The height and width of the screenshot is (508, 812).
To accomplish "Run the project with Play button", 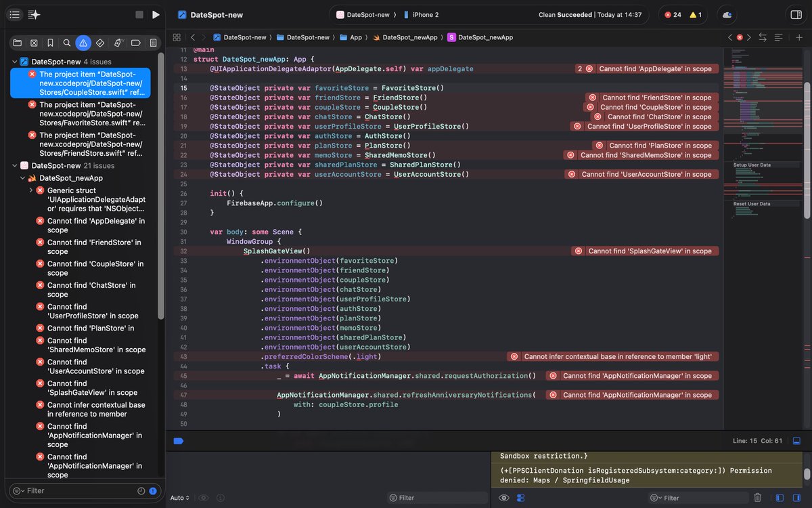I will coord(156,14).
